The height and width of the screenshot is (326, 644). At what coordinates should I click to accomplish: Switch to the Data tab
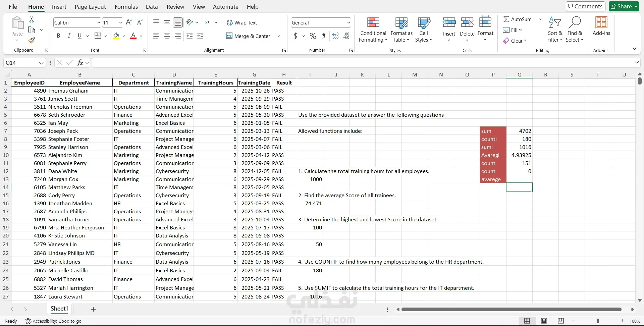(152, 7)
